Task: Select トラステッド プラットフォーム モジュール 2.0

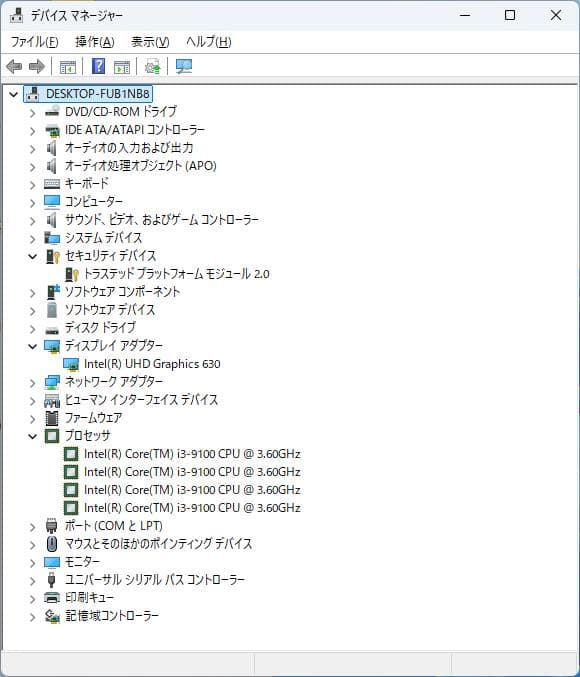Action: click(177, 274)
